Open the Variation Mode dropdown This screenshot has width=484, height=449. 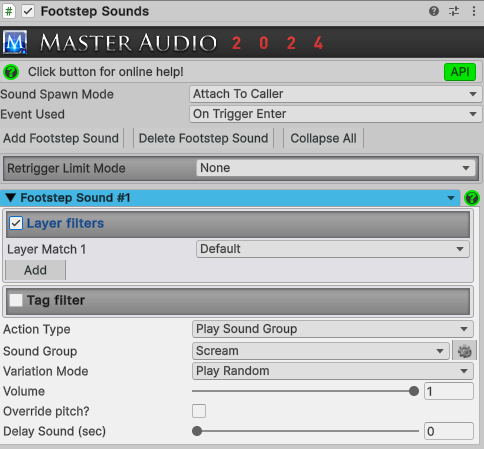click(333, 371)
